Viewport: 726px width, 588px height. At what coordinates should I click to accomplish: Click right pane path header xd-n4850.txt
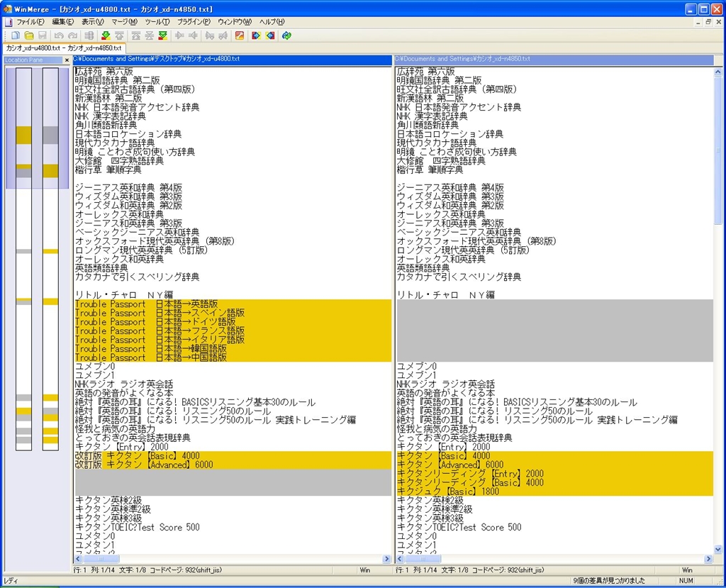554,60
